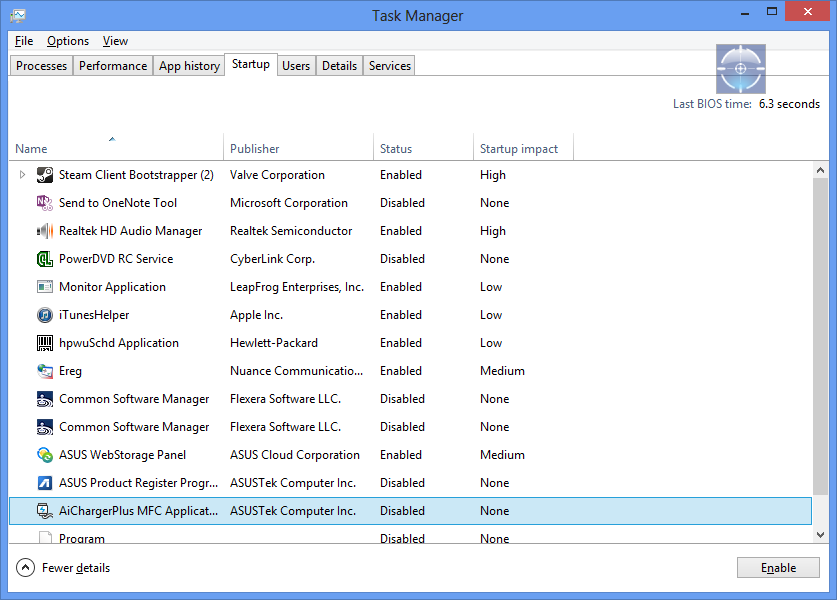This screenshot has height=600, width=837.
Task: Switch to the Performance tab
Action: click(113, 66)
